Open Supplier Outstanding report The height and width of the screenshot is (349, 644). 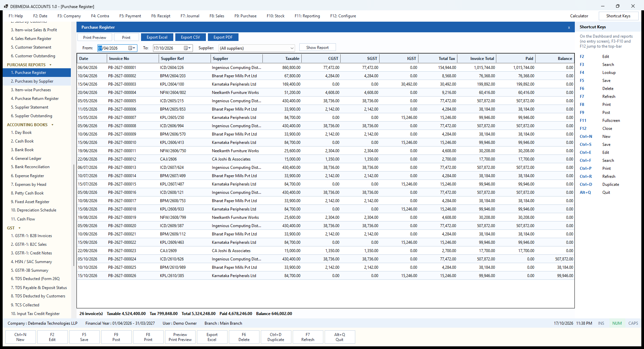coord(37,116)
